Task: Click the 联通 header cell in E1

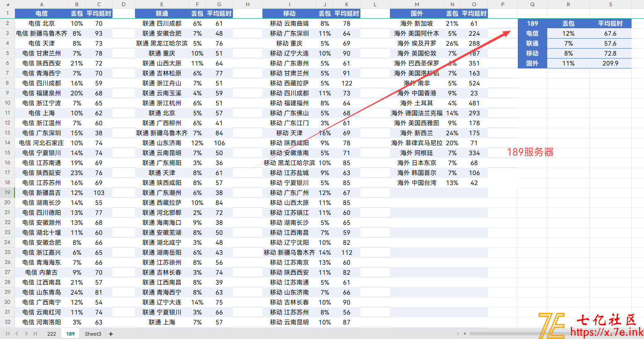Action: [162, 13]
